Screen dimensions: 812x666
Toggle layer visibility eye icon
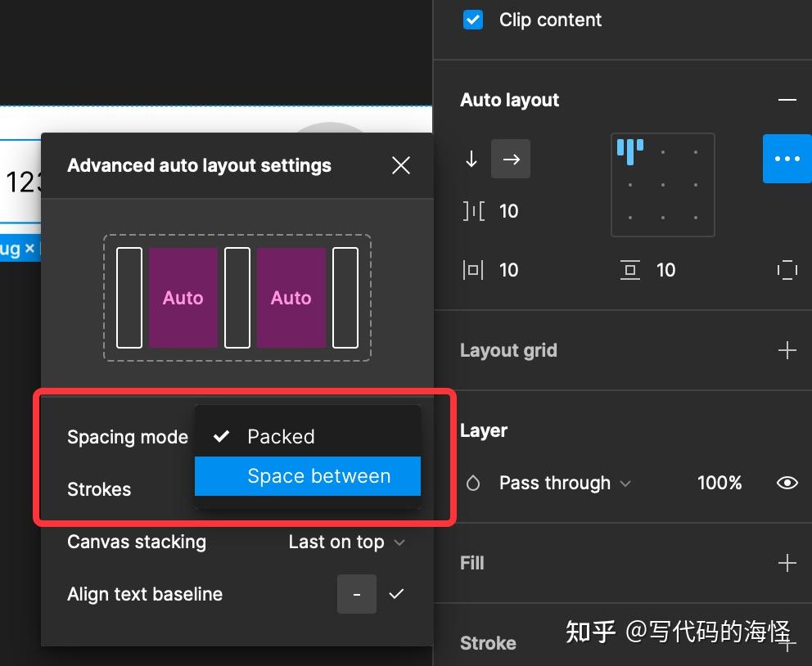[787, 483]
